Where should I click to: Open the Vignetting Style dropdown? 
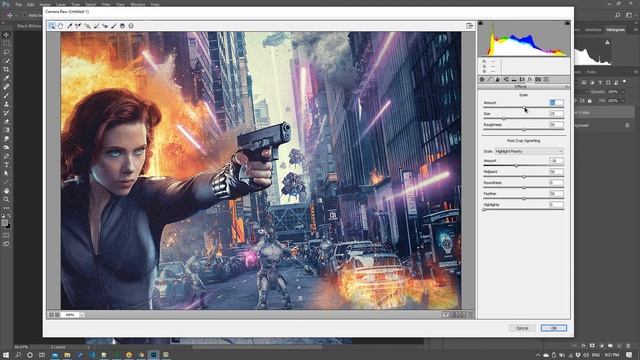[529, 151]
